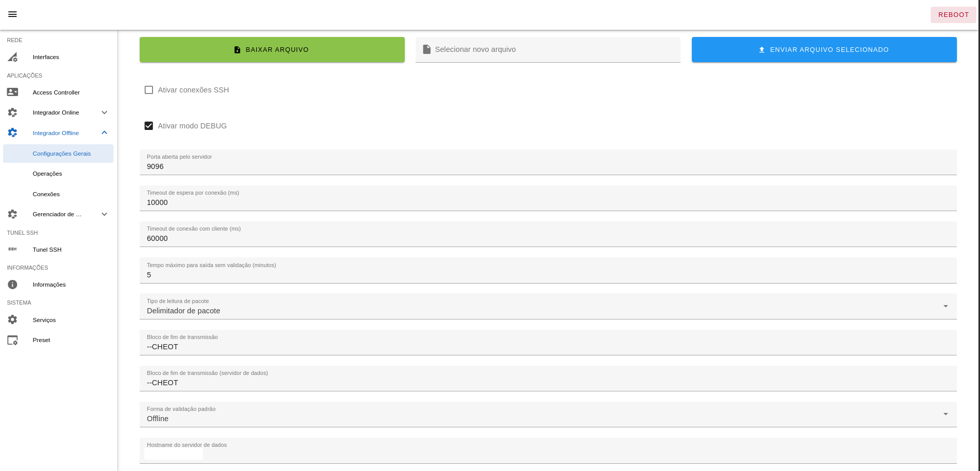Select Conexões in the sidebar
This screenshot has width=980, height=471.
[46, 194]
